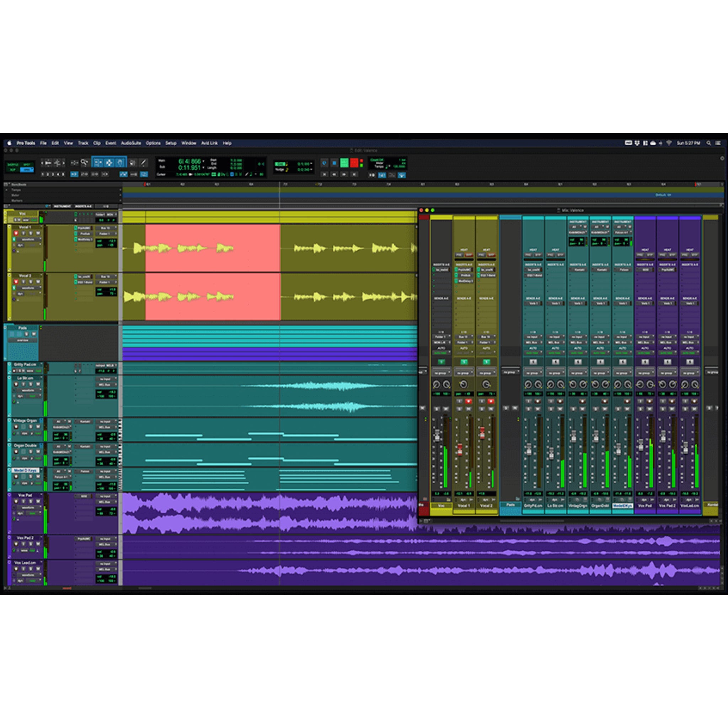
Task: Click the ProSub insert on Vocal 1
Action: pos(85,234)
